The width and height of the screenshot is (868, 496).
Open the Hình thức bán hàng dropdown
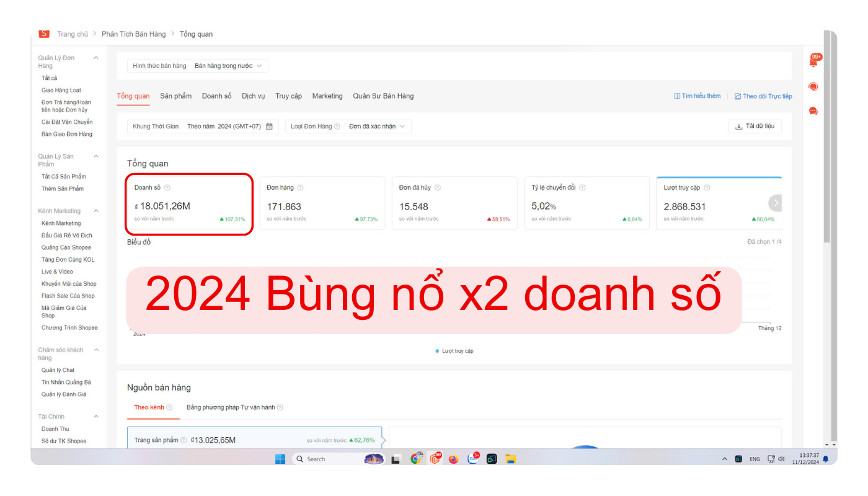[198, 66]
